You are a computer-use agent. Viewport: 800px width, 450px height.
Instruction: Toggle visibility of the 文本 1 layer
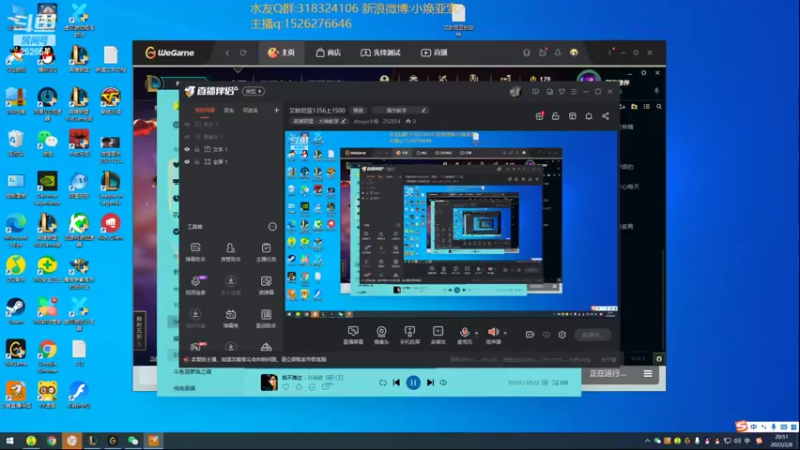point(187,149)
